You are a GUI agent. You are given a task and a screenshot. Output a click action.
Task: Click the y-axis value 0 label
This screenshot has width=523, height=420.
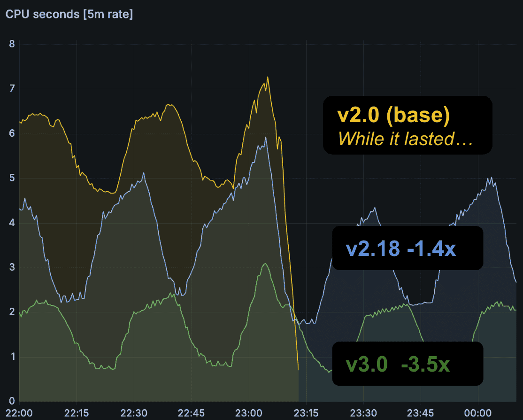tap(12, 401)
